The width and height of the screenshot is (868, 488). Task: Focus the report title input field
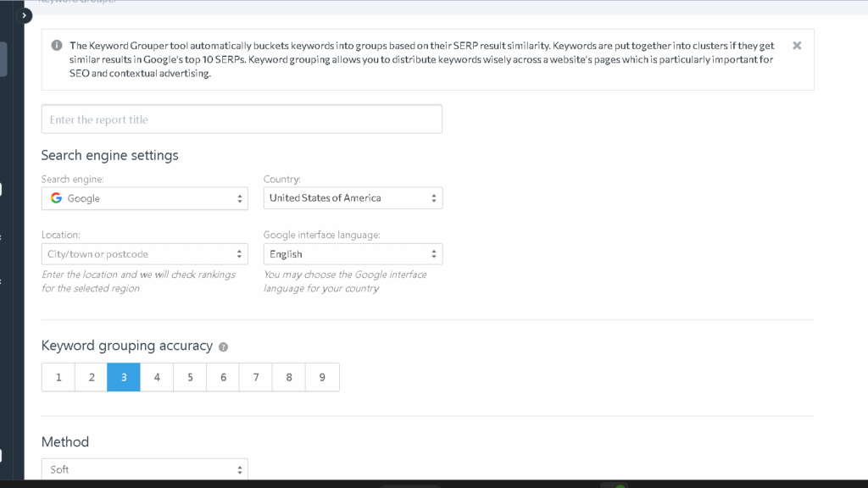click(x=242, y=119)
